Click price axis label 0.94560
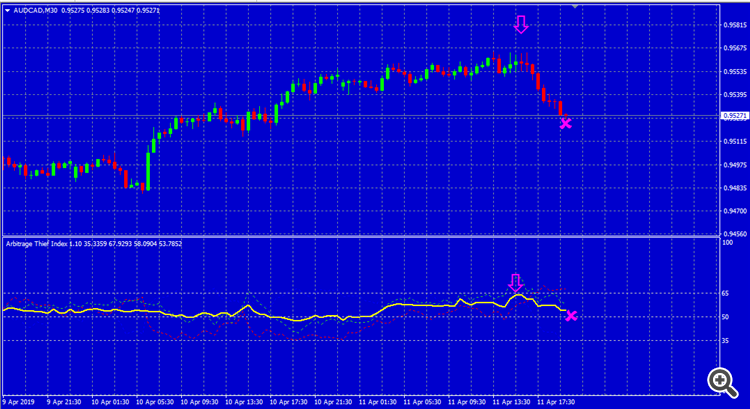Screen dimensions: 750x409 pyautogui.click(x=736, y=234)
